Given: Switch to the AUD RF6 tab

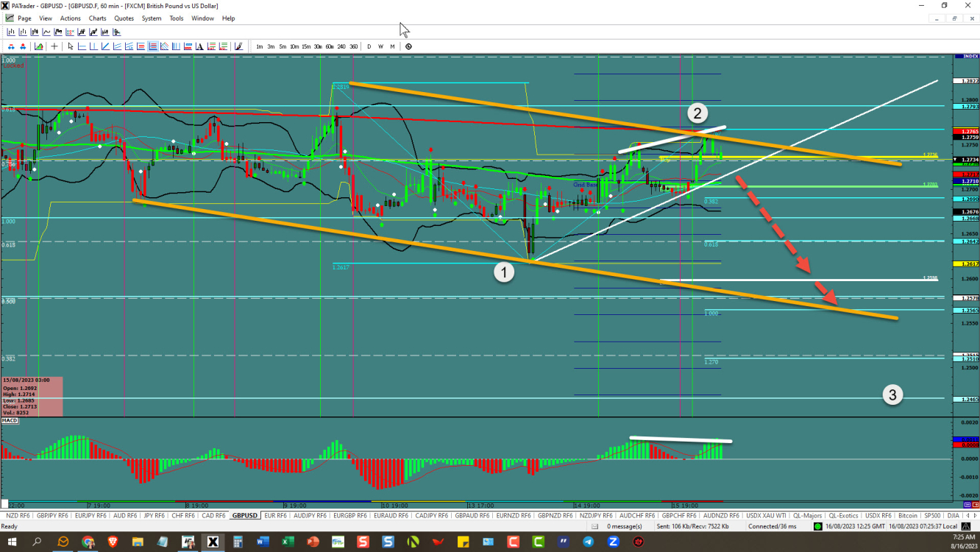Looking at the screenshot, I should tap(125, 515).
